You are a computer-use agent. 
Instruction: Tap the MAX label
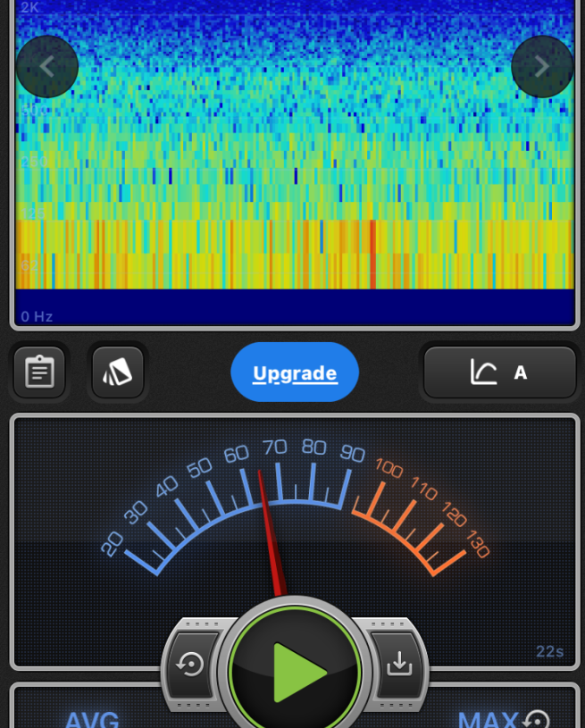(x=488, y=719)
